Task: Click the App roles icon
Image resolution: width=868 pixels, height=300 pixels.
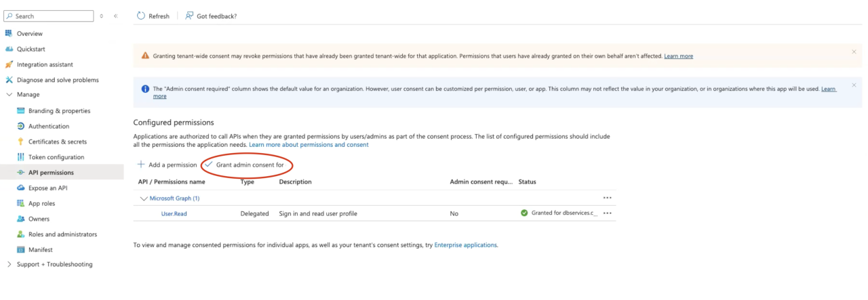Action: pyautogui.click(x=21, y=203)
